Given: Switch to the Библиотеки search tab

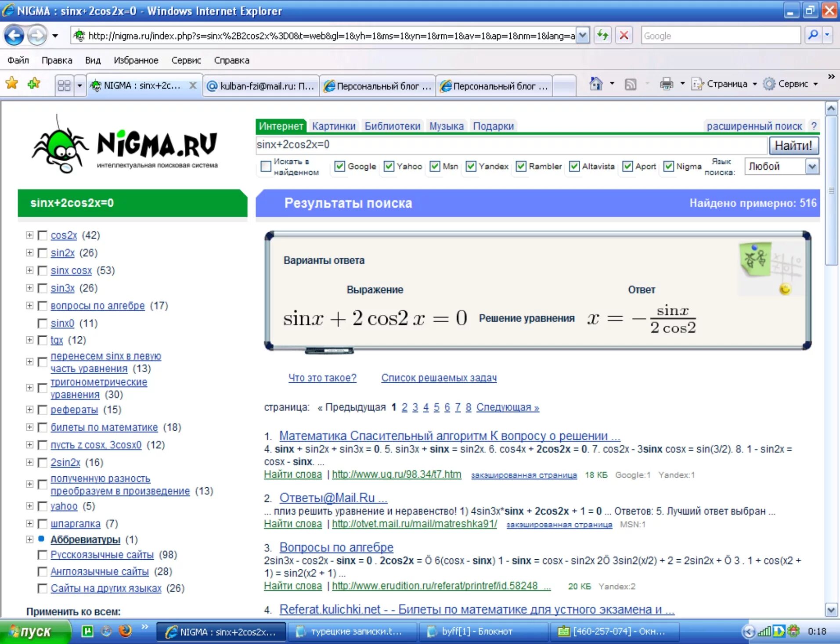Looking at the screenshot, I should (x=393, y=126).
